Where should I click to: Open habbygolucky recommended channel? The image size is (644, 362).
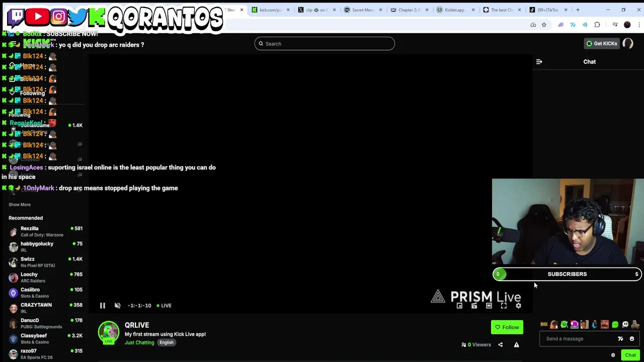pyautogui.click(x=45, y=246)
